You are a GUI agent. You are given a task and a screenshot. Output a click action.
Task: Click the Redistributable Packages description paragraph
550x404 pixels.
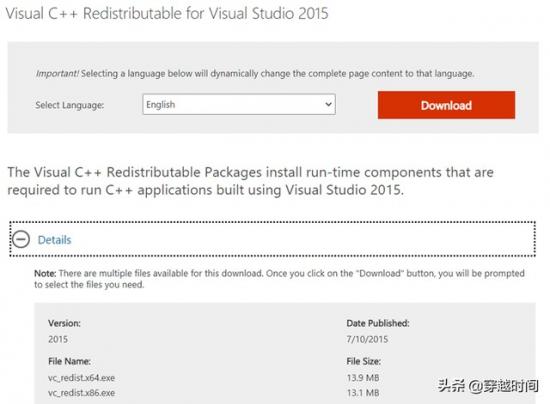coord(250,181)
